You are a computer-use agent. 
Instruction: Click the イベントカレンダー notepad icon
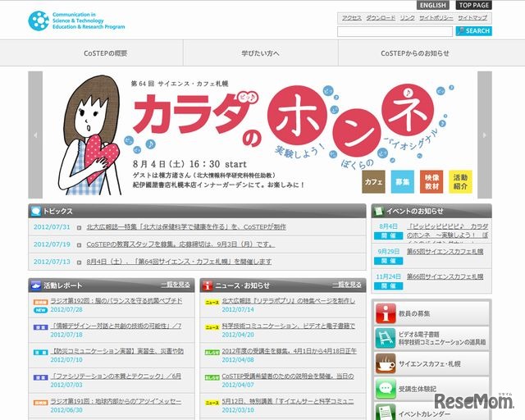(386, 412)
